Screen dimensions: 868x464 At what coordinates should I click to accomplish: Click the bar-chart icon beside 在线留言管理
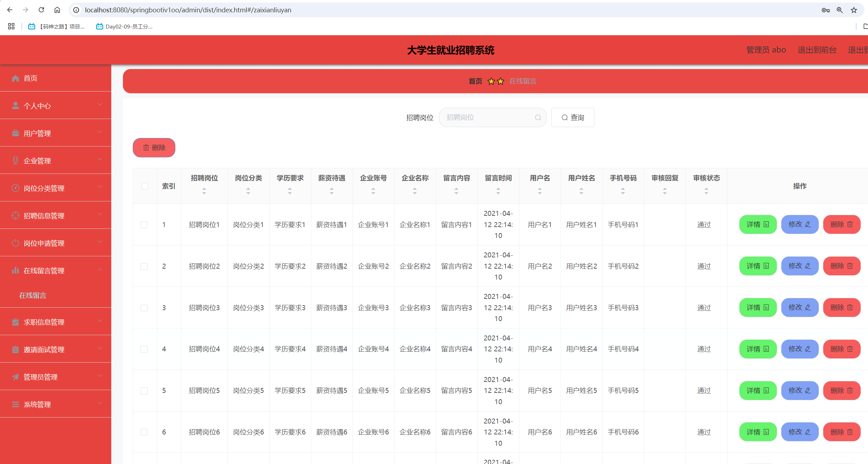point(15,270)
